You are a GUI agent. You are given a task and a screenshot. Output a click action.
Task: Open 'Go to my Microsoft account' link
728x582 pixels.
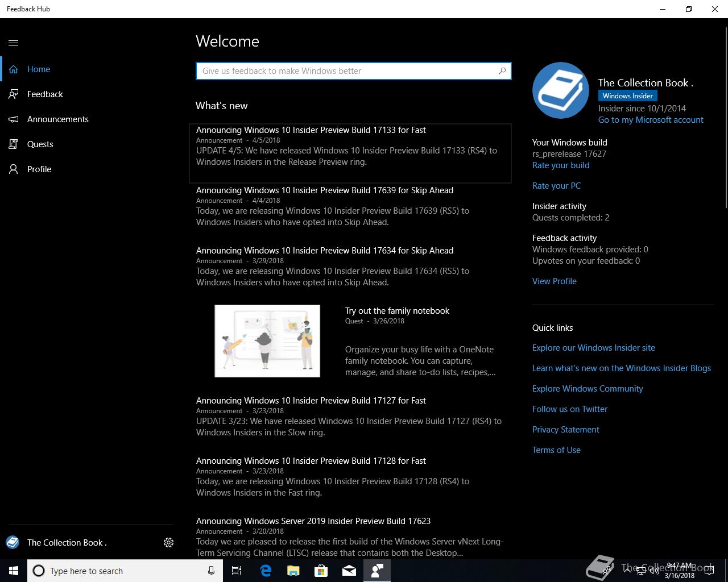pyautogui.click(x=651, y=120)
